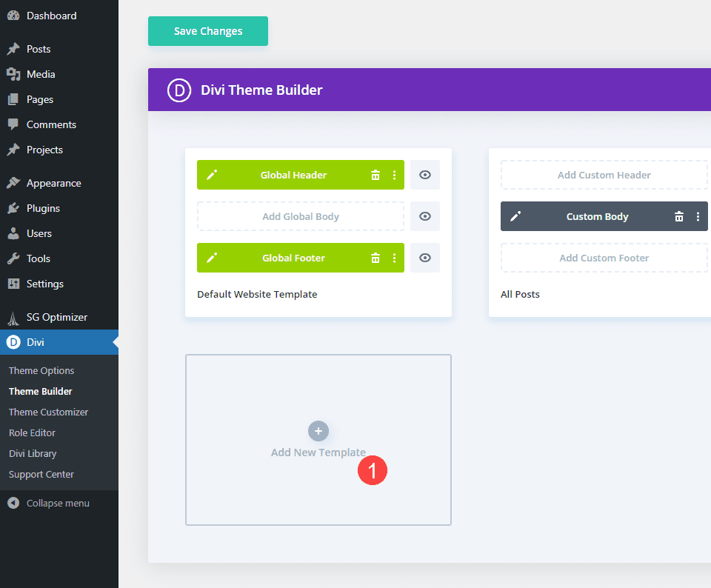Click the Posts pushpin icon

[x=13, y=49]
